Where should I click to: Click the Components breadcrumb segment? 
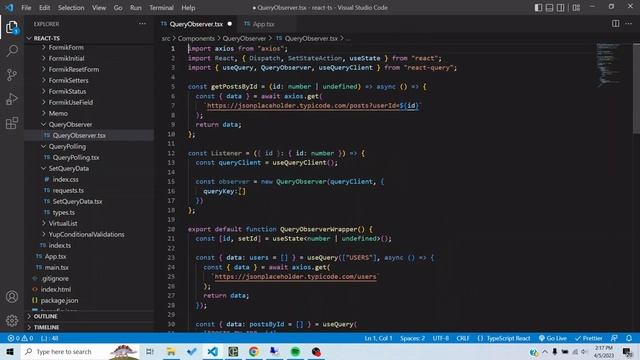(x=196, y=38)
